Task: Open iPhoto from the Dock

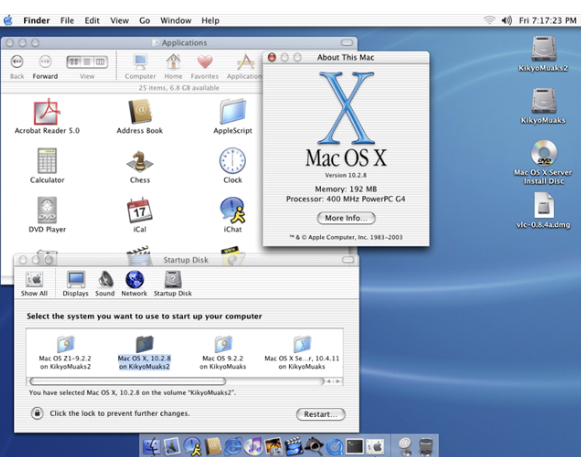Action: pyautogui.click(x=273, y=446)
